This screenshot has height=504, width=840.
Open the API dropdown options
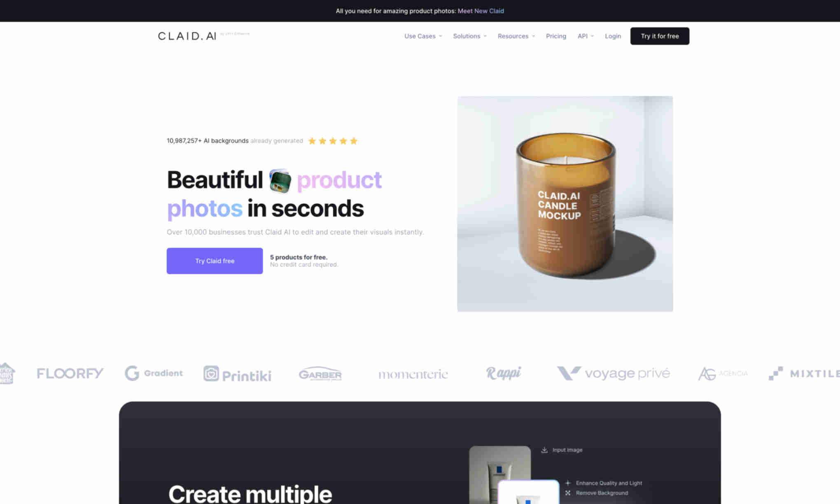point(585,35)
